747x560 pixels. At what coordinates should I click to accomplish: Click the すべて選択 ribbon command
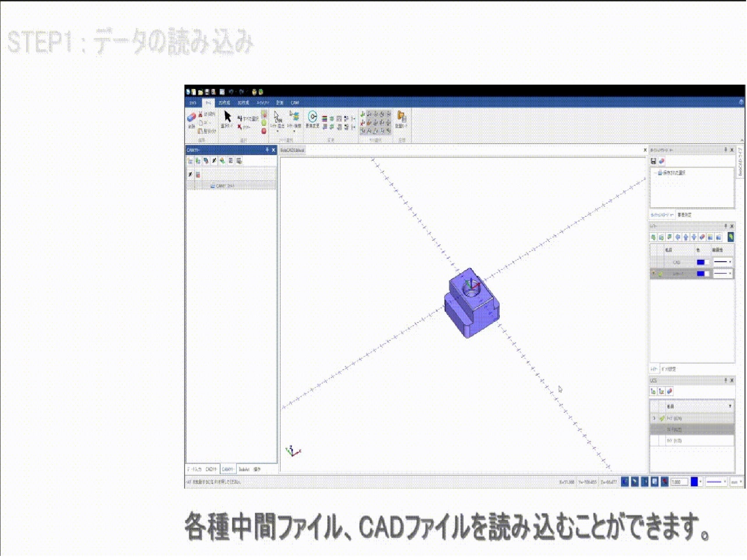[248, 118]
